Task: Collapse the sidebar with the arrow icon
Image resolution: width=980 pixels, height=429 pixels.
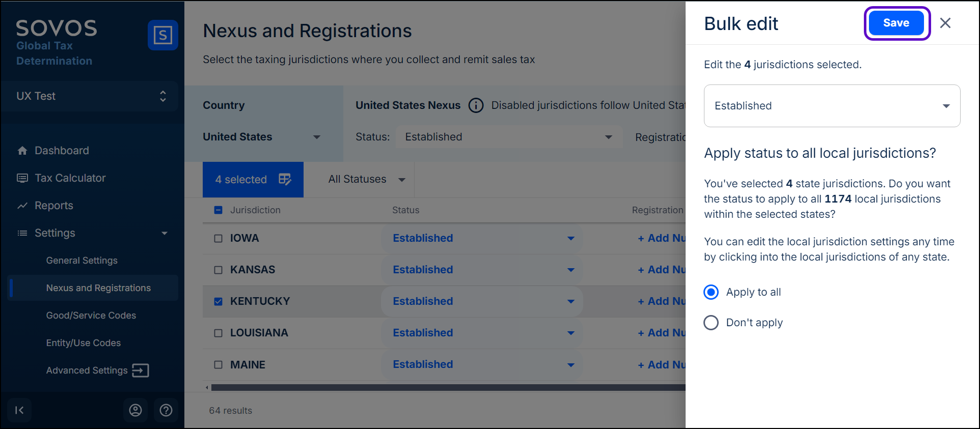Action: pos(19,410)
